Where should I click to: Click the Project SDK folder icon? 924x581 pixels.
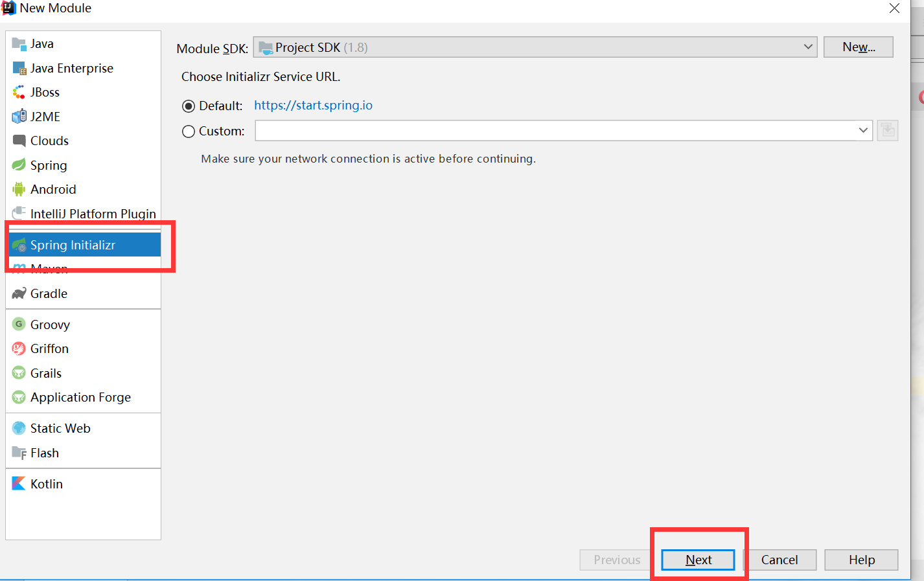[x=266, y=48]
